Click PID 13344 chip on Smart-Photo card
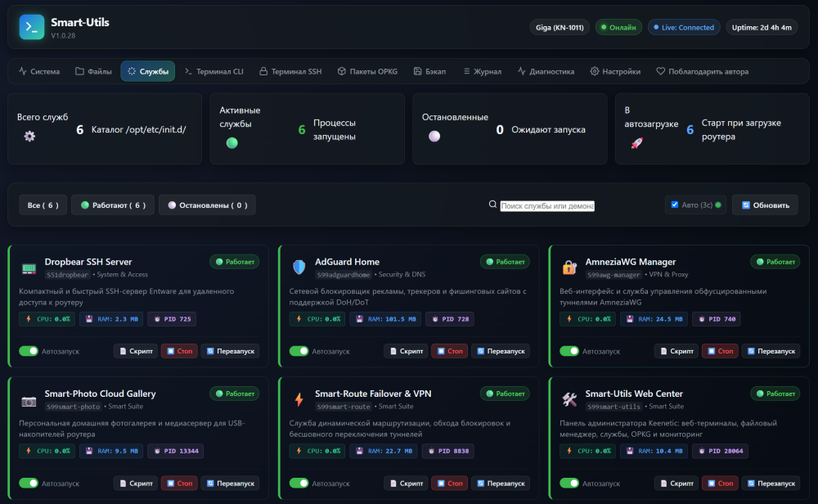The image size is (818, 504). (x=175, y=451)
